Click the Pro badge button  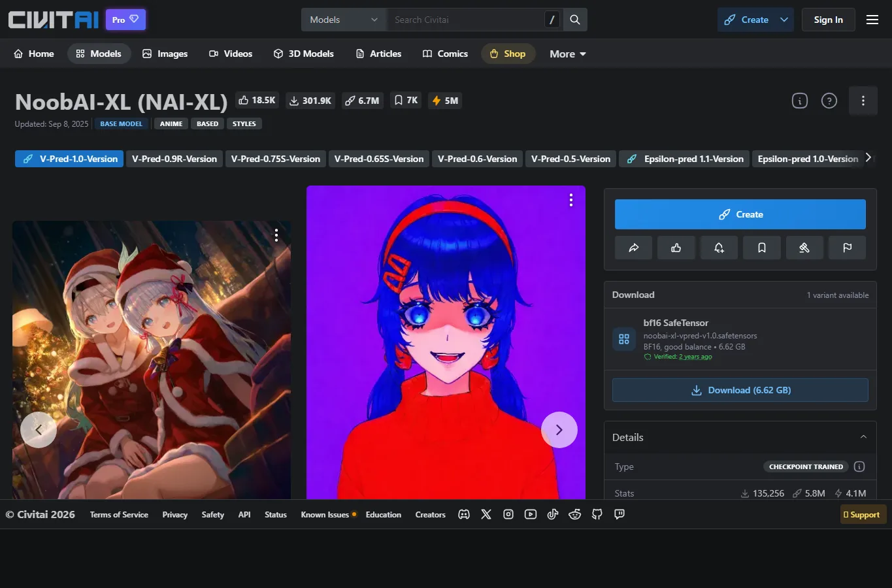tap(125, 20)
